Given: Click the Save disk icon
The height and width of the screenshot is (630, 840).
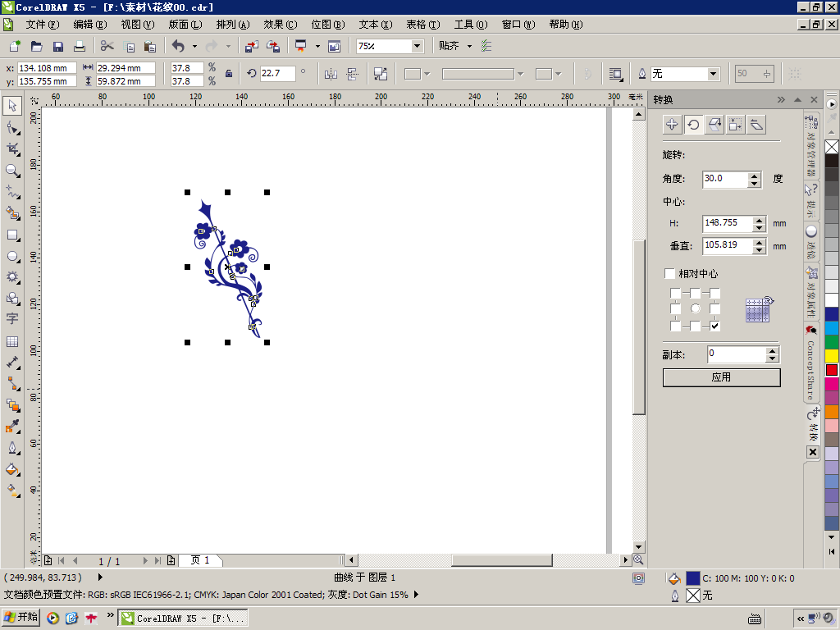Looking at the screenshot, I should (x=58, y=46).
